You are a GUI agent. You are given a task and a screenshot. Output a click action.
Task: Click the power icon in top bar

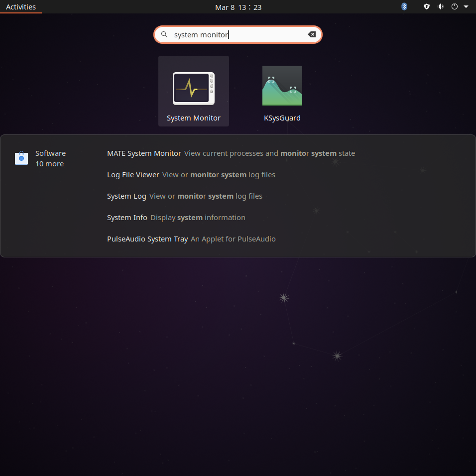click(x=455, y=6)
